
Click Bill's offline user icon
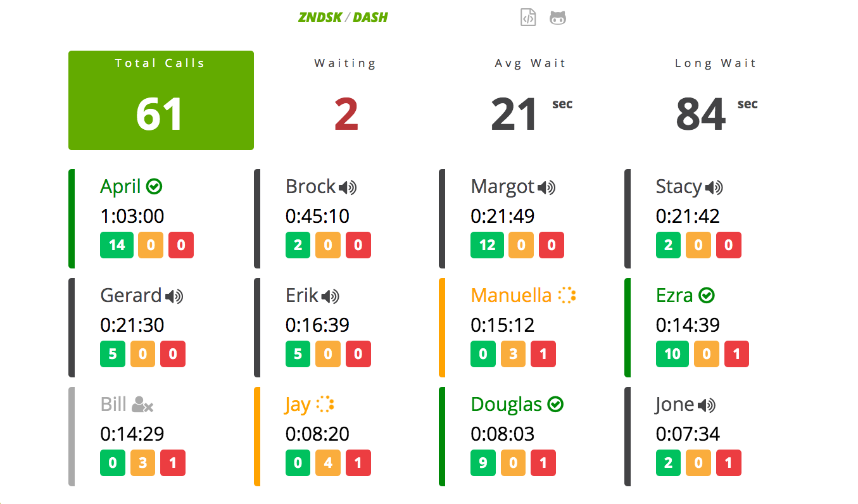(142, 405)
